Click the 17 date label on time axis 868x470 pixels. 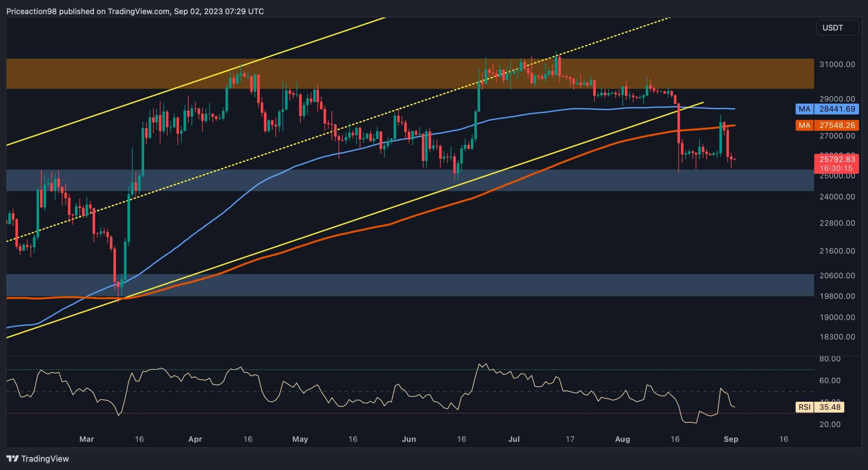click(570, 439)
